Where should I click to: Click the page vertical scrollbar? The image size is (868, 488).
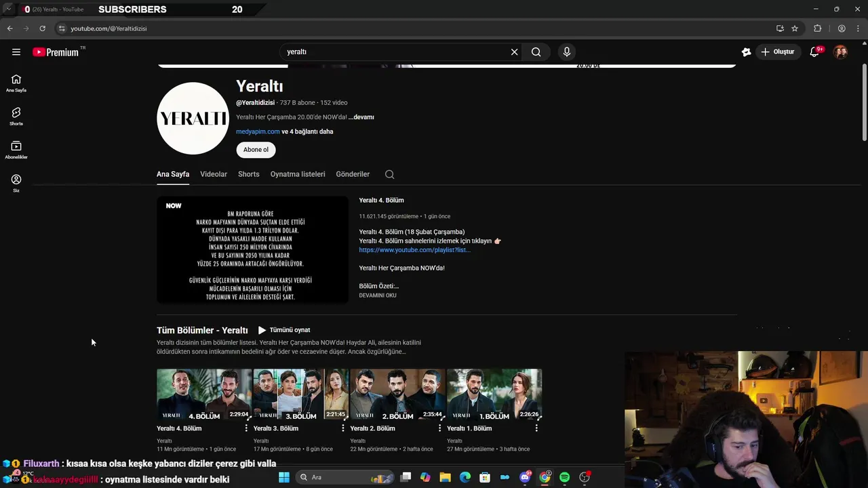[865, 102]
